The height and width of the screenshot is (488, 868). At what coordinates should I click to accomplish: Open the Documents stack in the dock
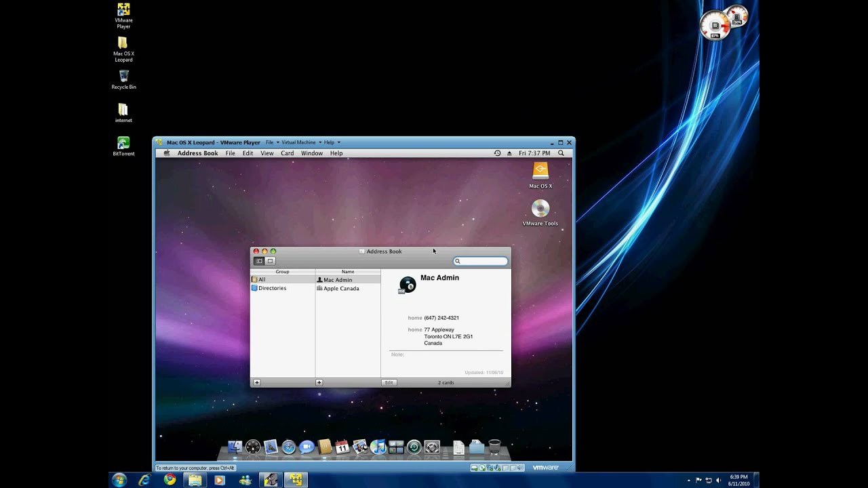pyautogui.click(x=459, y=447)
